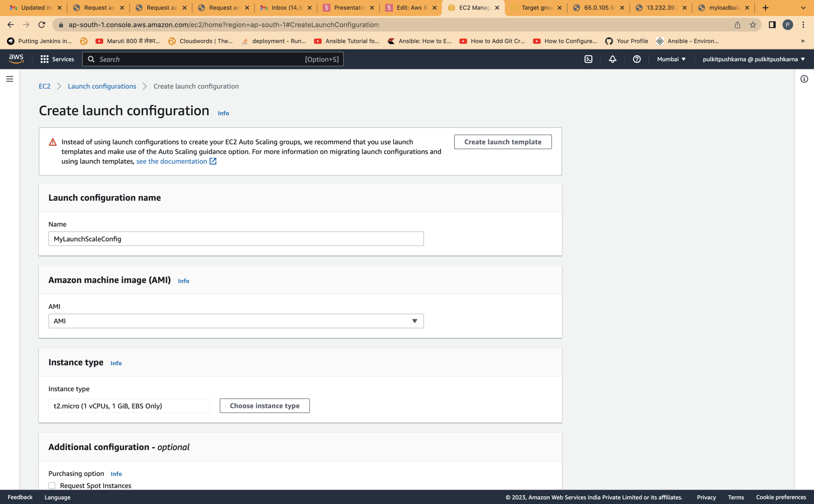The height and width of the screenshot is (504, 814).
Task: Open the info panel icon at right
Action: pos(804,79)
